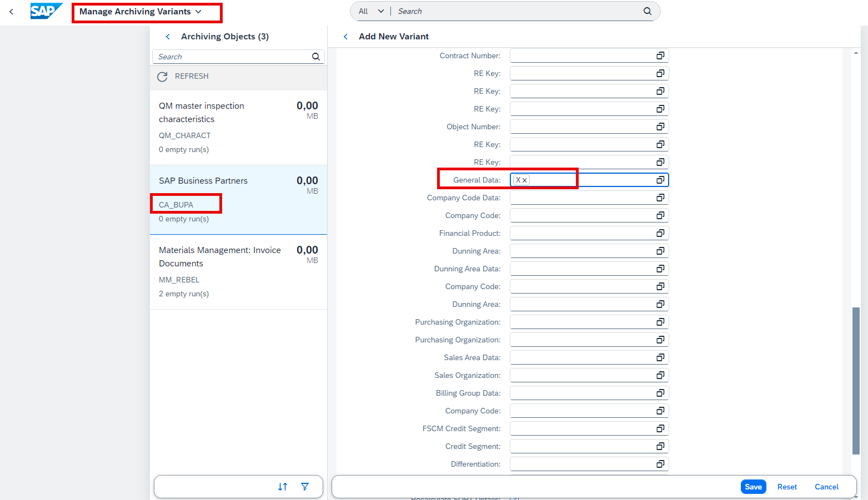Navigate back from Add New Variant
Viewport: 868px width, 500px height.
(345, 37)
